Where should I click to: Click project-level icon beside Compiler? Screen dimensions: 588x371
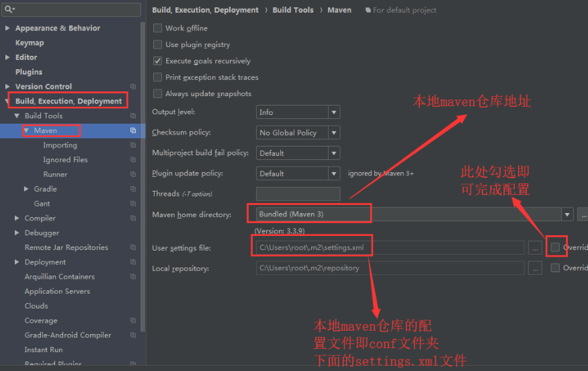point(133,218)
